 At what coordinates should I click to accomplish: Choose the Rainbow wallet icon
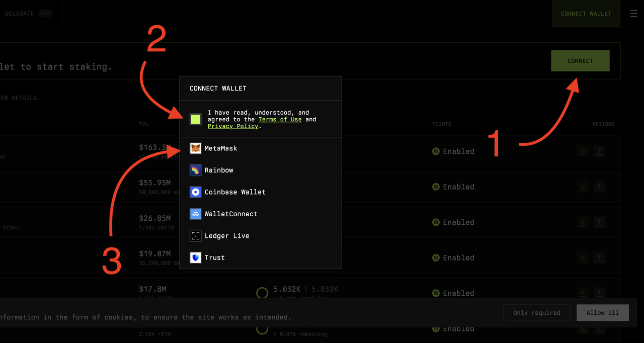(x=196, y=170)
